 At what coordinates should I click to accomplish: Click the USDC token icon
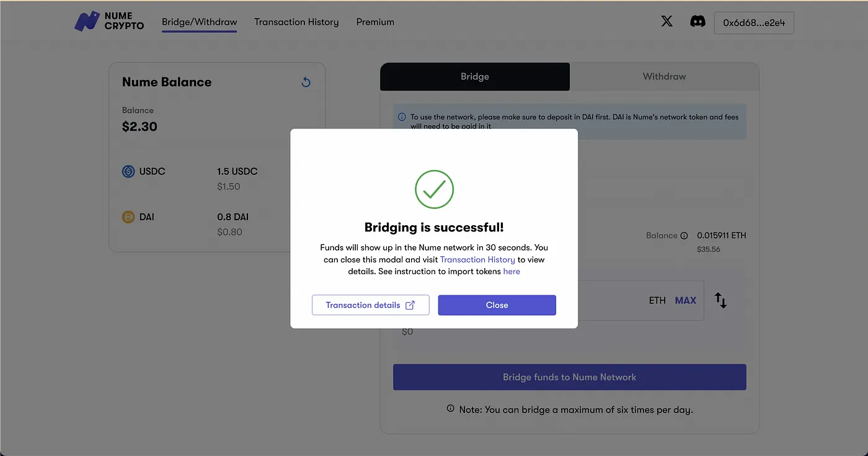[128, 171]
